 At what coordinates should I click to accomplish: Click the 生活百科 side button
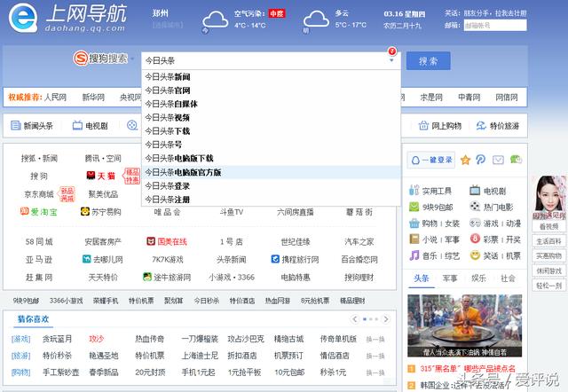[548, 241]
